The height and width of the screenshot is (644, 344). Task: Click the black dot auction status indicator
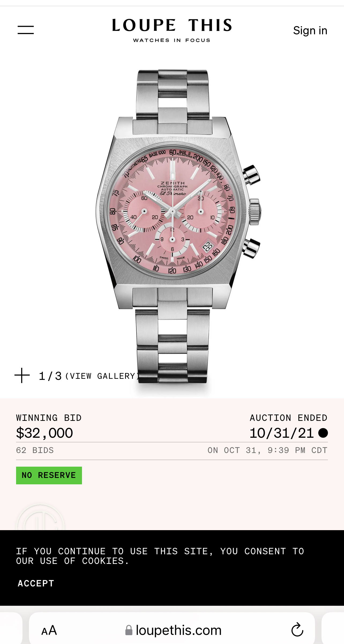tap(323, 433)
